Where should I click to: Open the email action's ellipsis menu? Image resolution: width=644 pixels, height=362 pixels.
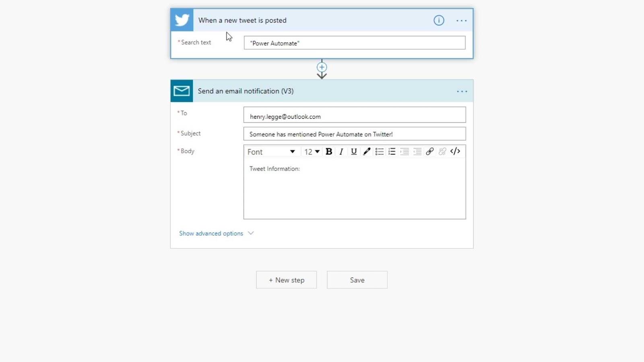point(462,91)
